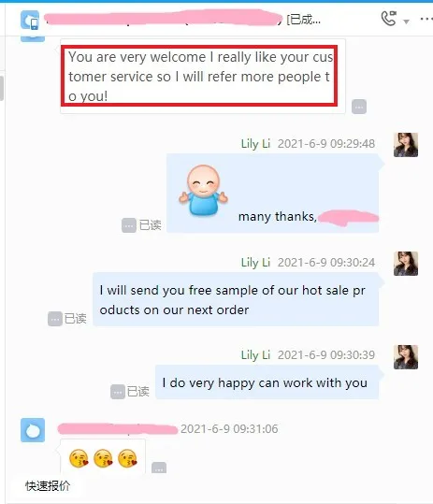Expand the call options dropdown arrow
The width and height of the screenshot is (433, 504).
point(406,22)
